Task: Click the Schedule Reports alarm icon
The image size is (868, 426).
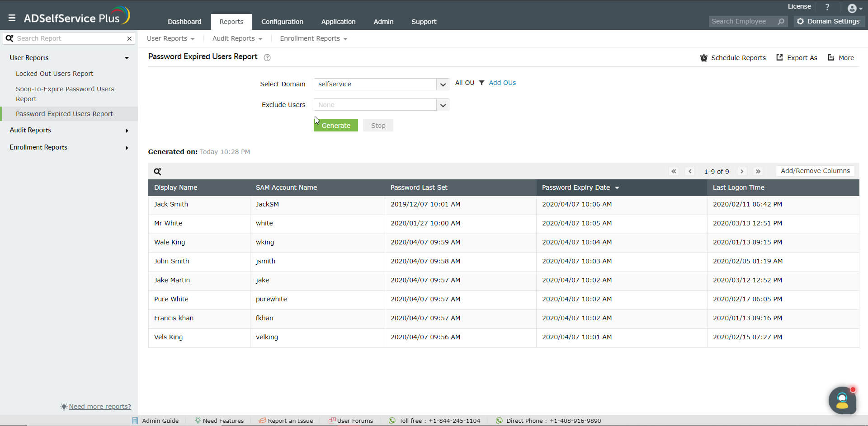Action: [703, 58]
